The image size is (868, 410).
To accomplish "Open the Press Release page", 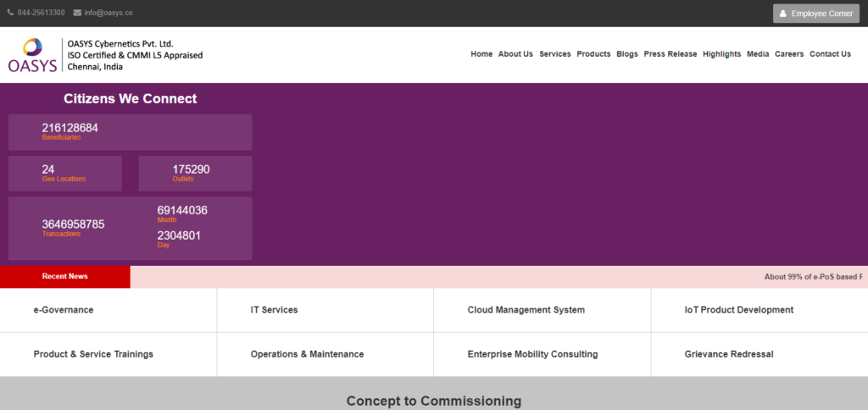I will [670, 54].
